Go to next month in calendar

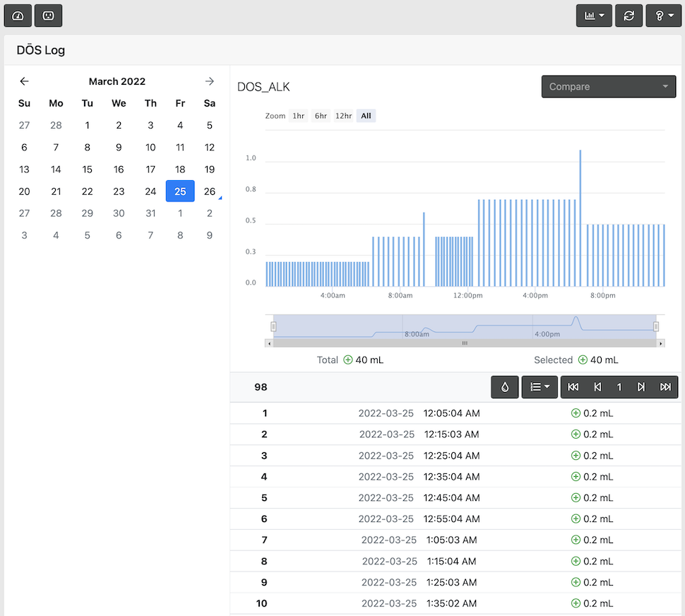point(210,81)
